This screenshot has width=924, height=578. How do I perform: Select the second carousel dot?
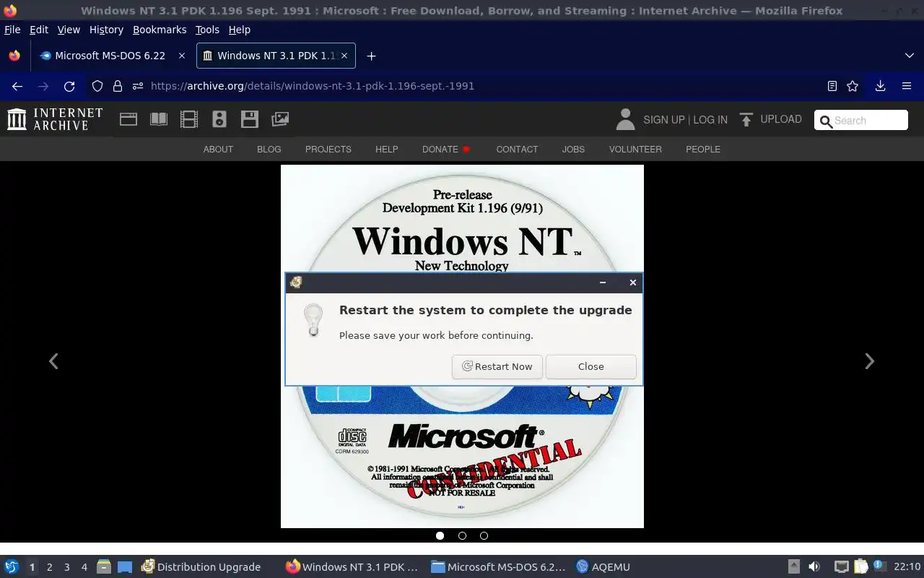click(462, 535)
